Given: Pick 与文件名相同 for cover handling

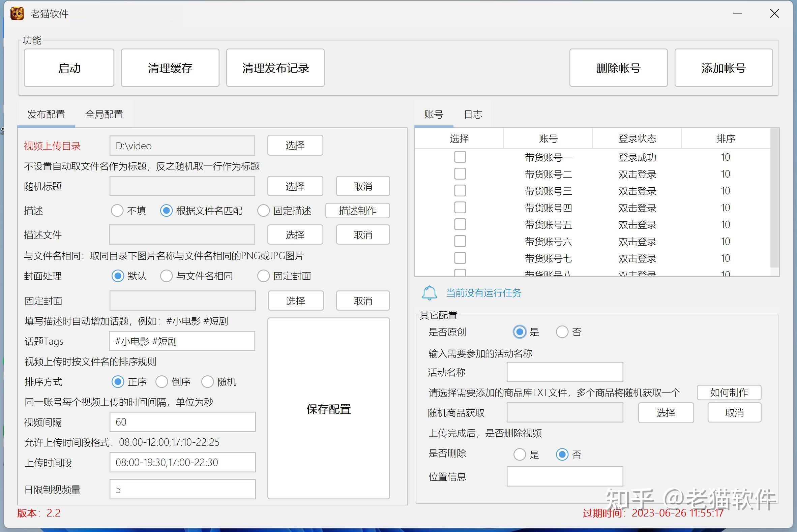Looking at the screenshot, I should (166, 276).
